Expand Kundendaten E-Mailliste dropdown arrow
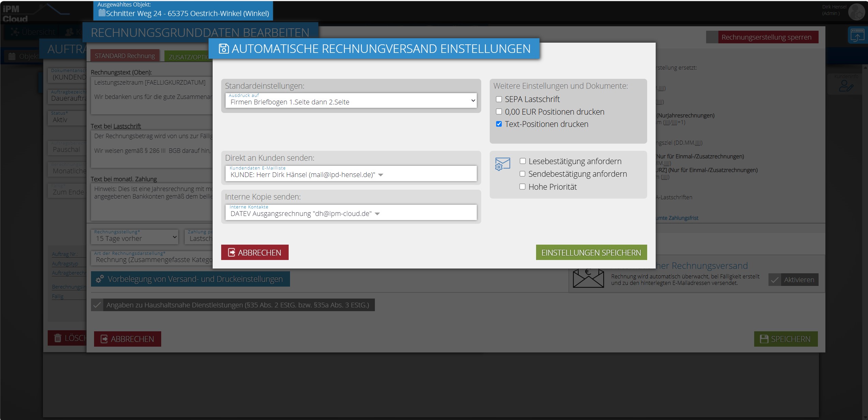This screenshot has width=868, height=420. point(381,175)
